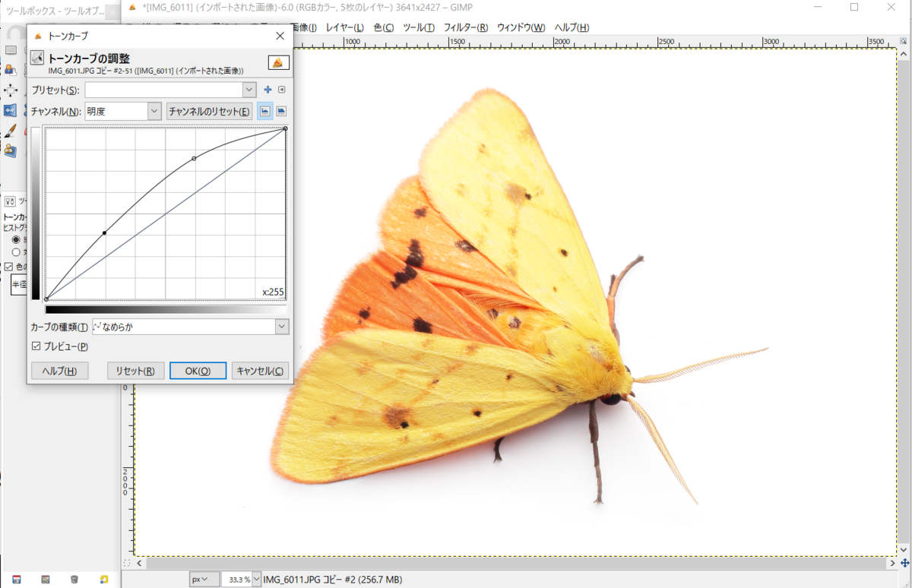
Task: Open the zoom level dropdown arrow beside 33.3 %
Action: pos(256,580)
